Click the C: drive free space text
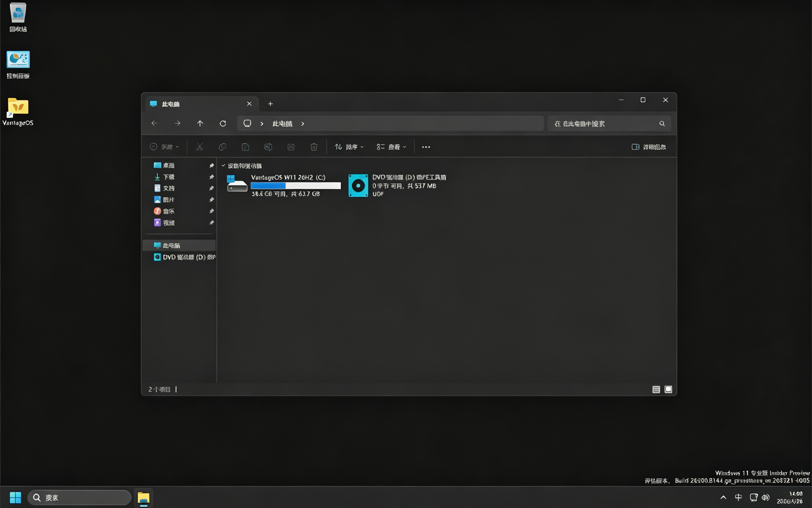Screen dimensions: 812x508 (x=285, y=194)
